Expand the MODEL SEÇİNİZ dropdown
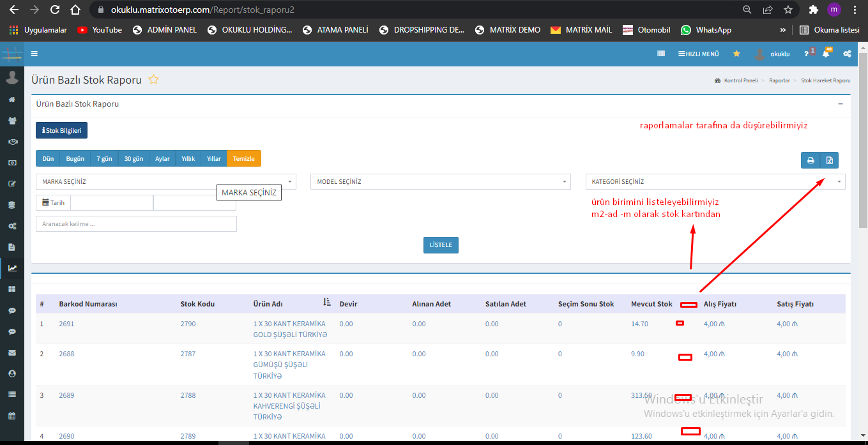Image resolution: width=868 pixels, height=445 pixels. click(440, 182)
